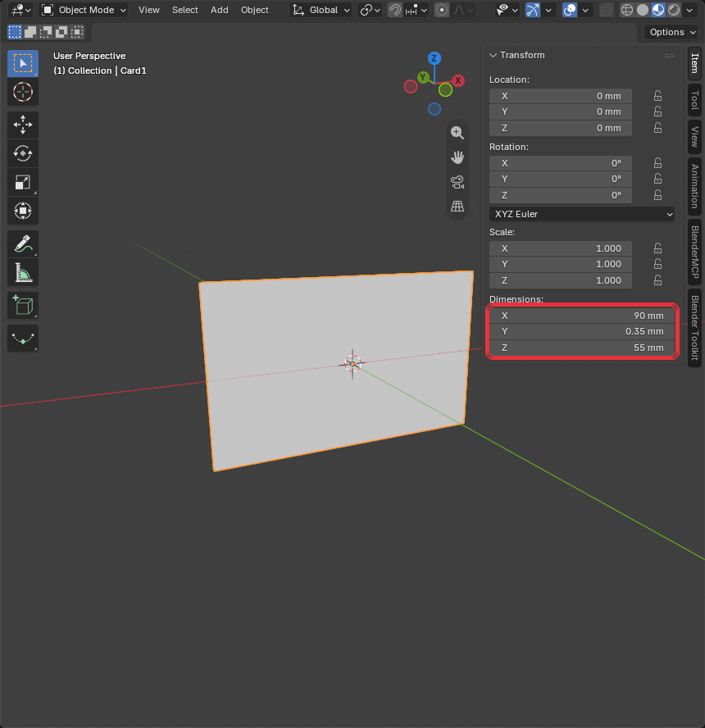Switch to material preview shading
The height and width of the screenshot is (728, 705).
(658, 10)
